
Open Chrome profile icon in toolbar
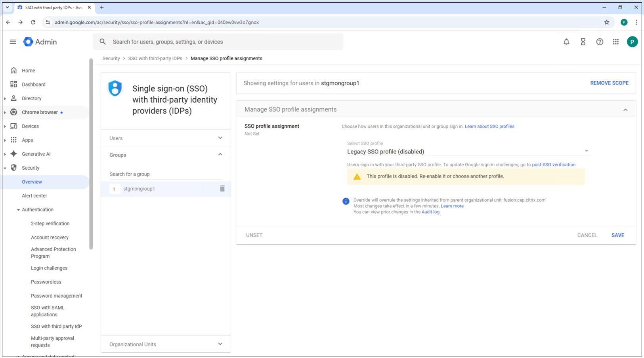624,22
